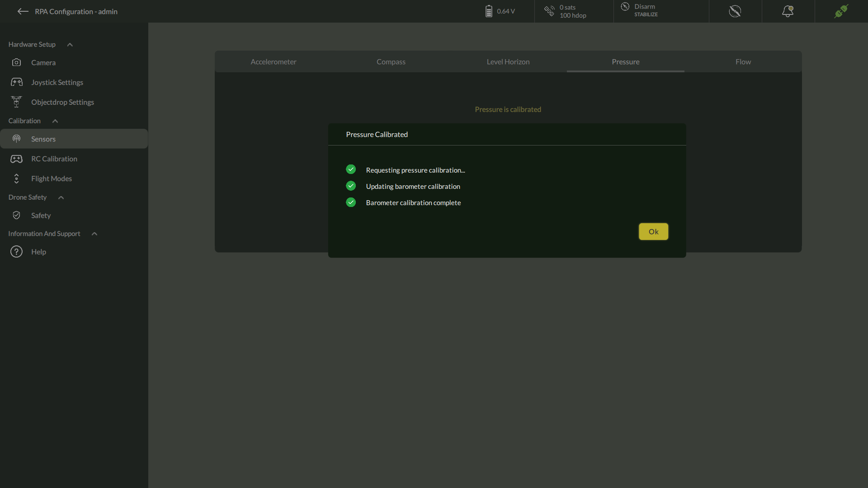Switch to the Compass tab
Viewport: 868px width, 488px height.
(x=391, y=61)
